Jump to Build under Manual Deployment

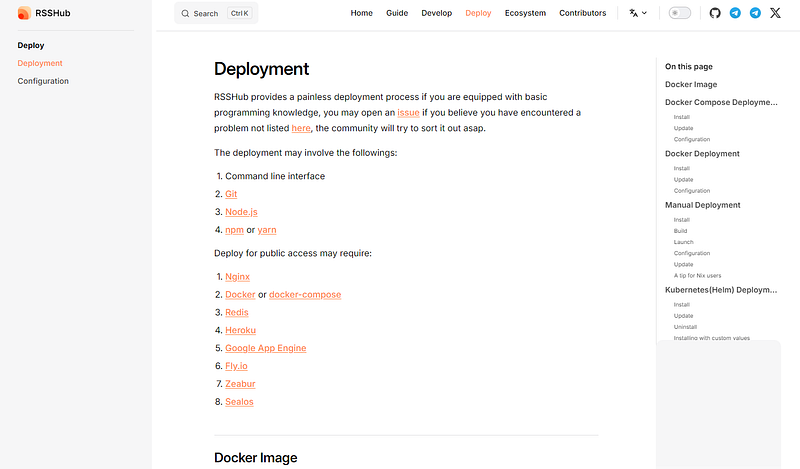[680, 231]
